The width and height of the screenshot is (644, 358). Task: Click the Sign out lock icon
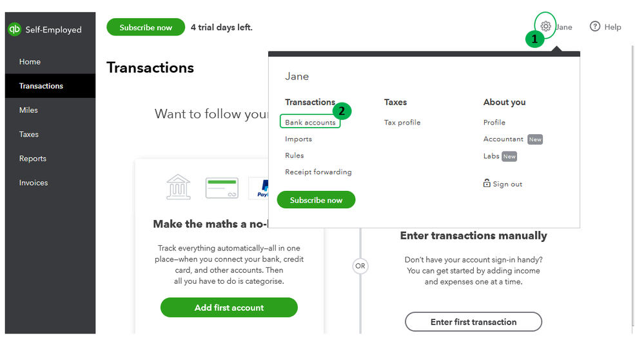(x=487, y=184)
